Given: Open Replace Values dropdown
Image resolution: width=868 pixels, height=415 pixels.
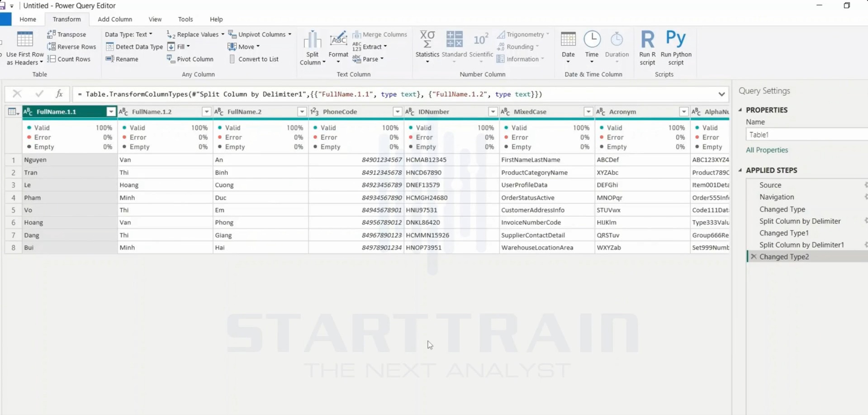Looking at the screenshot, I should tap(195, 34).
